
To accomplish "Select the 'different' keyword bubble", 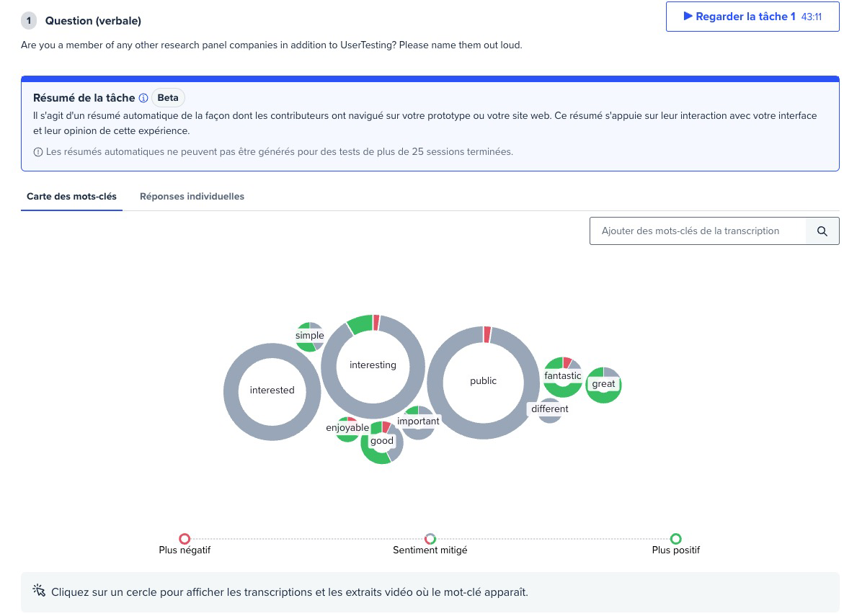I will tap(550, 409).
